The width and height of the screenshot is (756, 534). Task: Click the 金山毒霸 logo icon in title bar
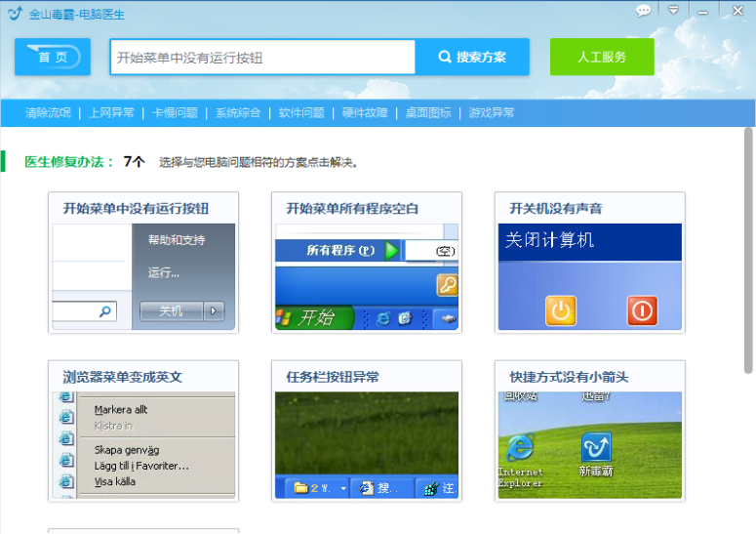pyautogui.click(x=15, y=14)
